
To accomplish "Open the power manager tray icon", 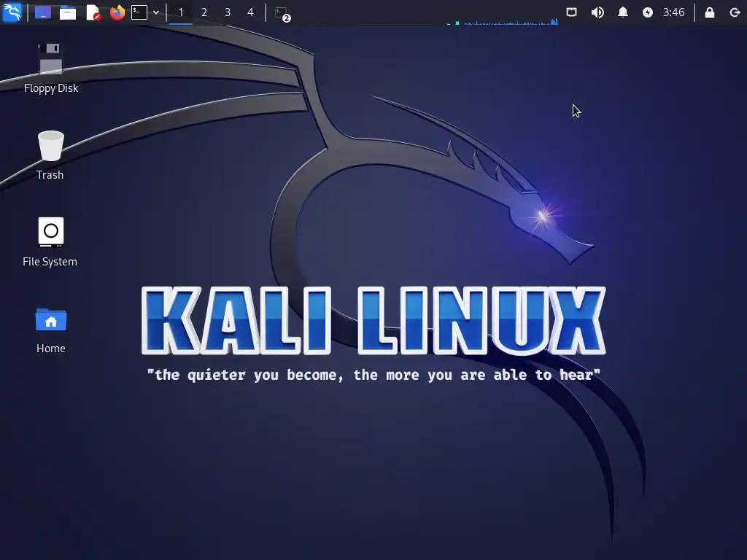I will (x=648, y=12).
